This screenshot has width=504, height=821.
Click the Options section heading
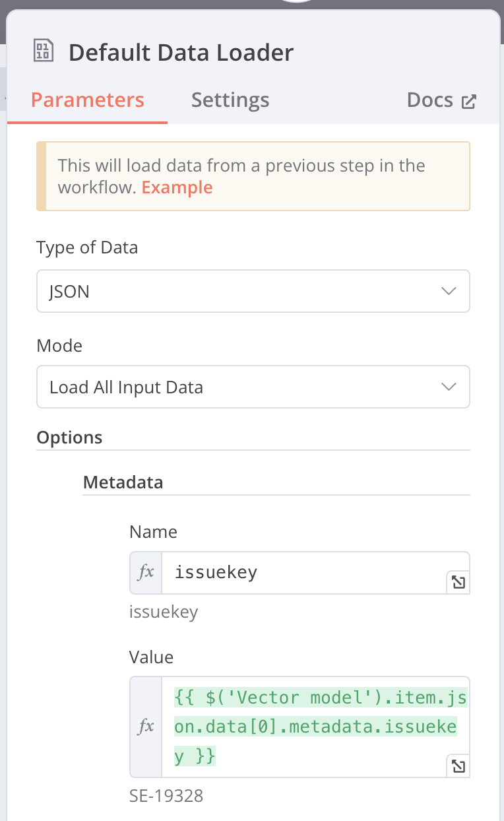point(69,438)
